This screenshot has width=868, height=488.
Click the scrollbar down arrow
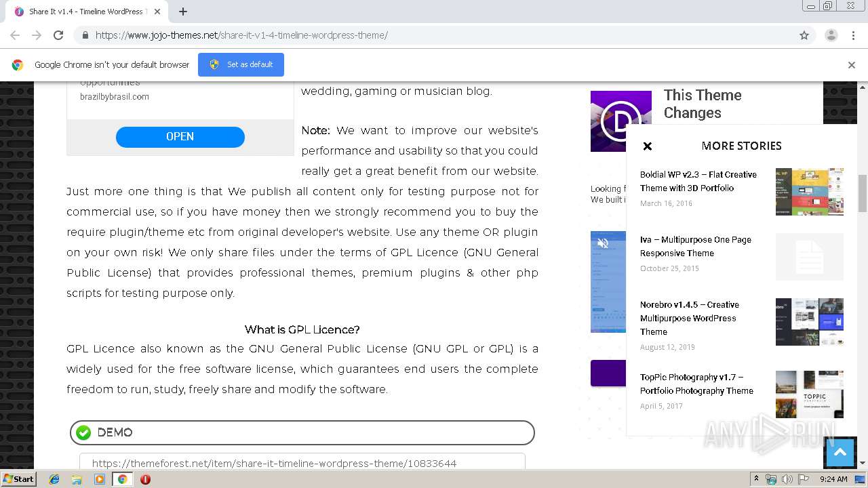pos(863,464)
